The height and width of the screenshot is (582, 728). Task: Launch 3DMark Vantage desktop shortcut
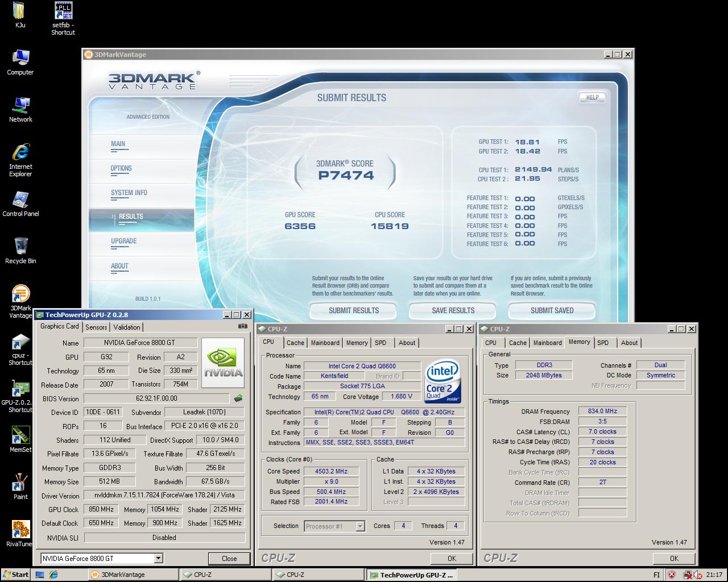(20, 302)
